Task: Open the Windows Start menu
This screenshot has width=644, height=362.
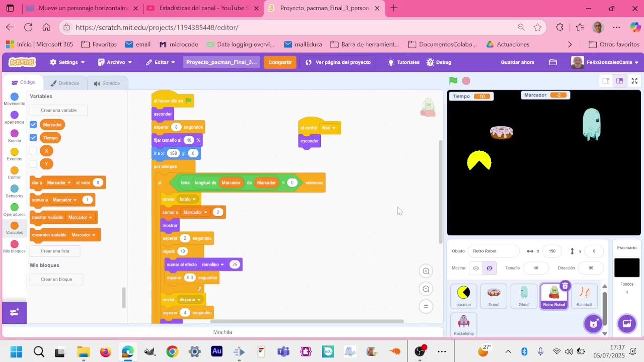Action: click(16, 351)
